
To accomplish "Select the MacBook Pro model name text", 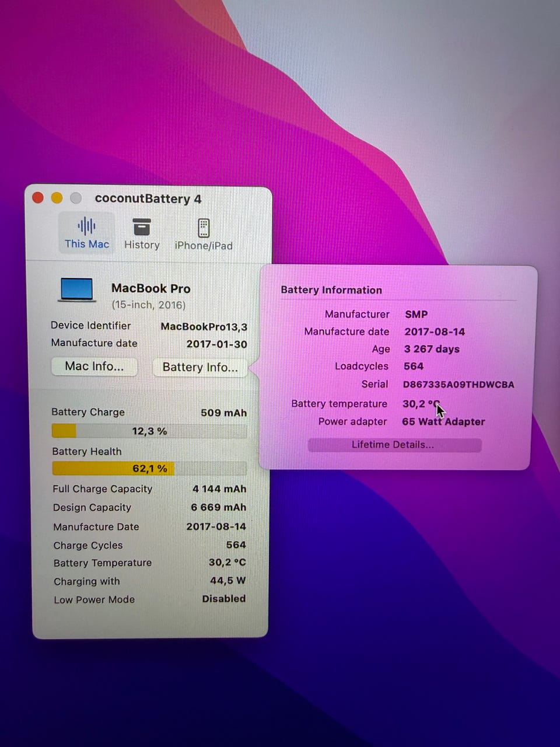I will pos(151,288).
